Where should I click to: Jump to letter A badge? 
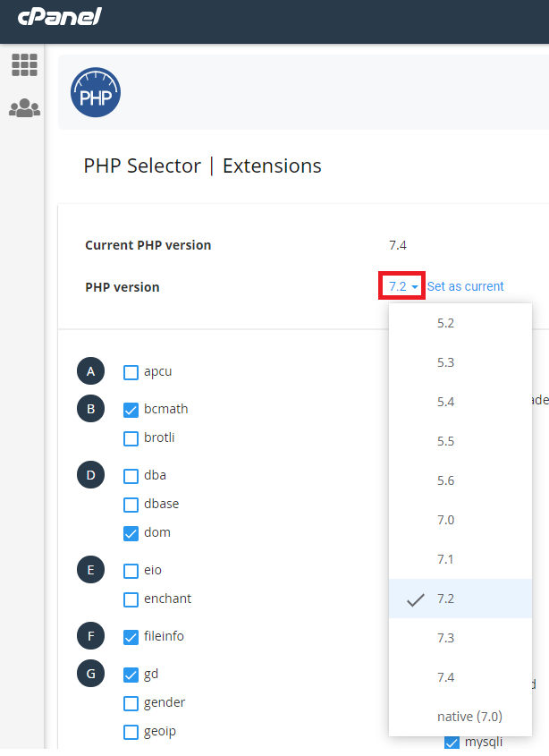pyautogui.click(x=90, y=371)
